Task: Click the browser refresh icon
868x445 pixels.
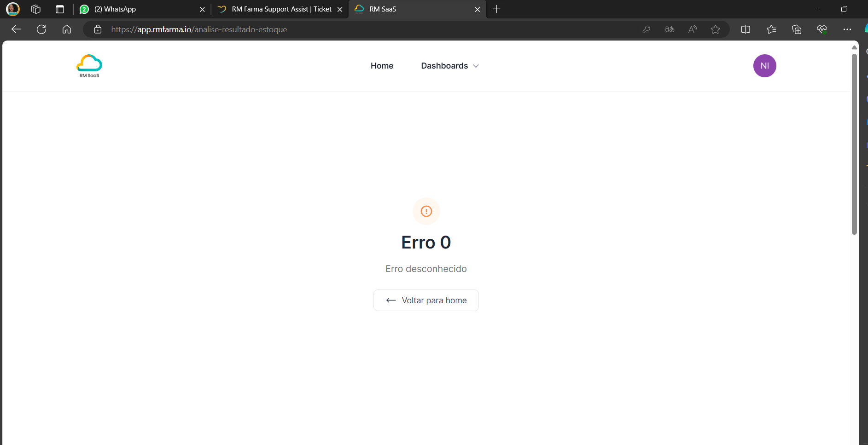Action: tap(41, 29)
